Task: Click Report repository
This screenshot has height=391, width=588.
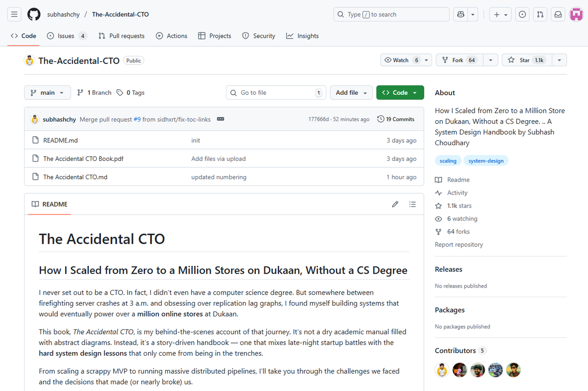Action: [459, 245]
